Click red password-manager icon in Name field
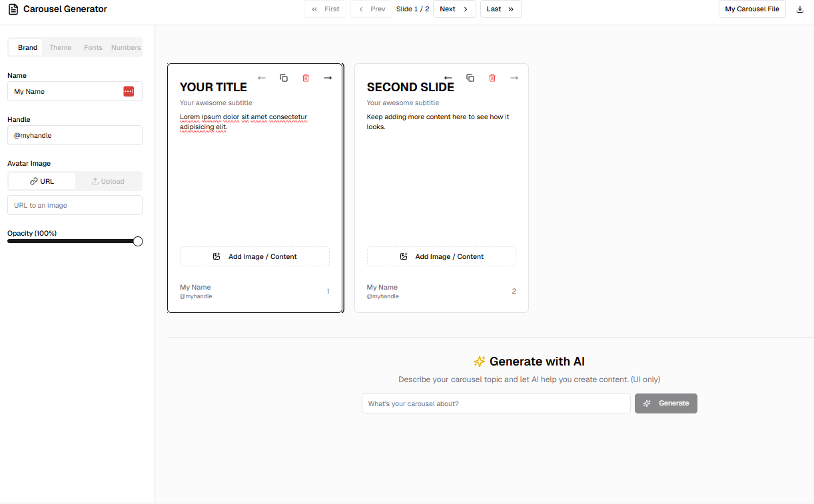Viewport: 814px width, 504px height. pos(129,91)
